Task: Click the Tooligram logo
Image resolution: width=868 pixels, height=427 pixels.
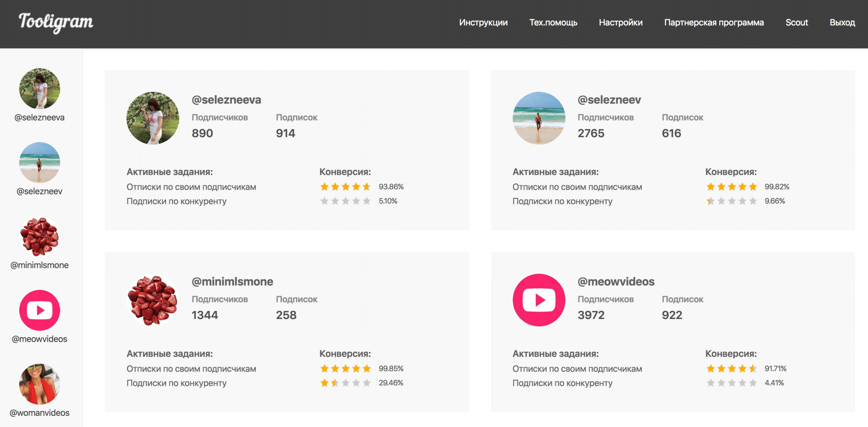Action: pos(56,22)
